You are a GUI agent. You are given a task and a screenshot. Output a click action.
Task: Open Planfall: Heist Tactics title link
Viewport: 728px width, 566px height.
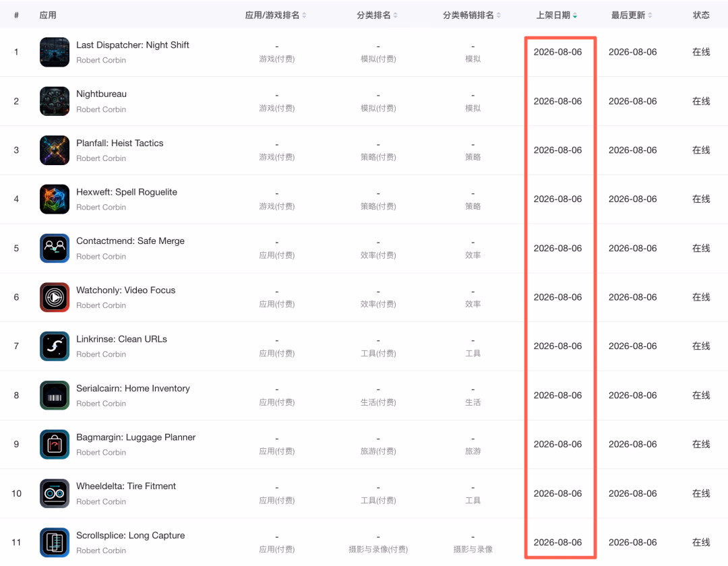[120, 143]
